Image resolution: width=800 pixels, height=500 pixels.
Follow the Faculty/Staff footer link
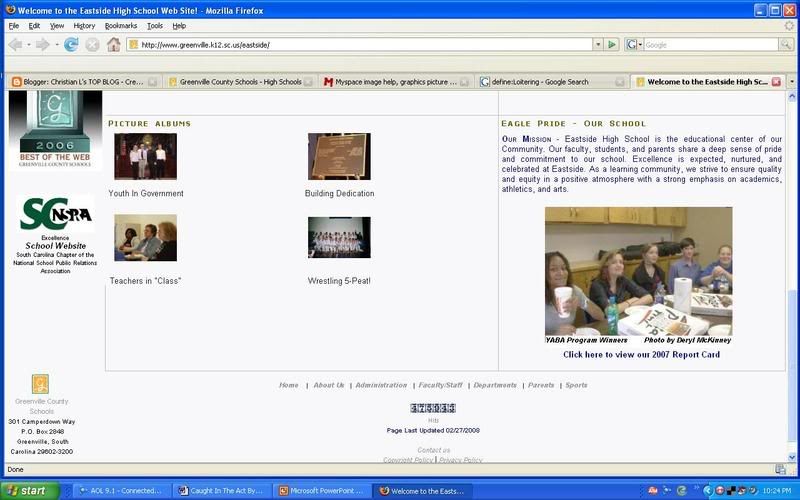pos(440,385)
